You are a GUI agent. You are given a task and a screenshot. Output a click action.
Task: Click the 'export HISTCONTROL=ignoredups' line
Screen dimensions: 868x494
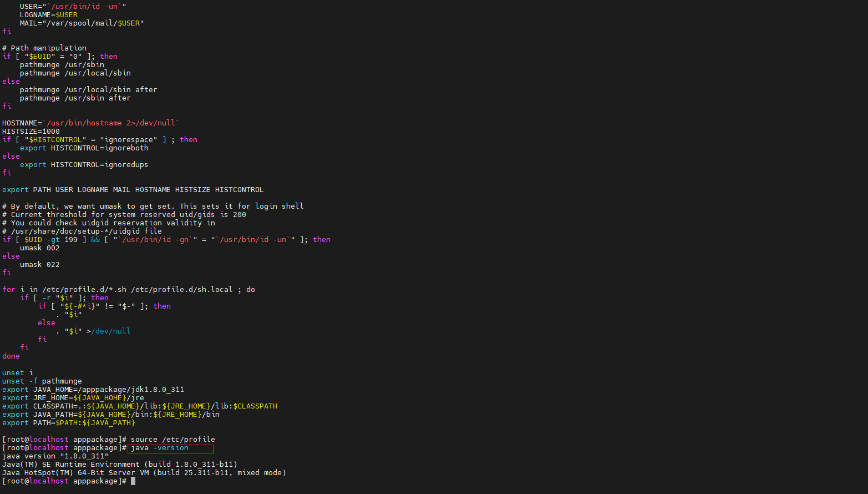tap(84, 165)
